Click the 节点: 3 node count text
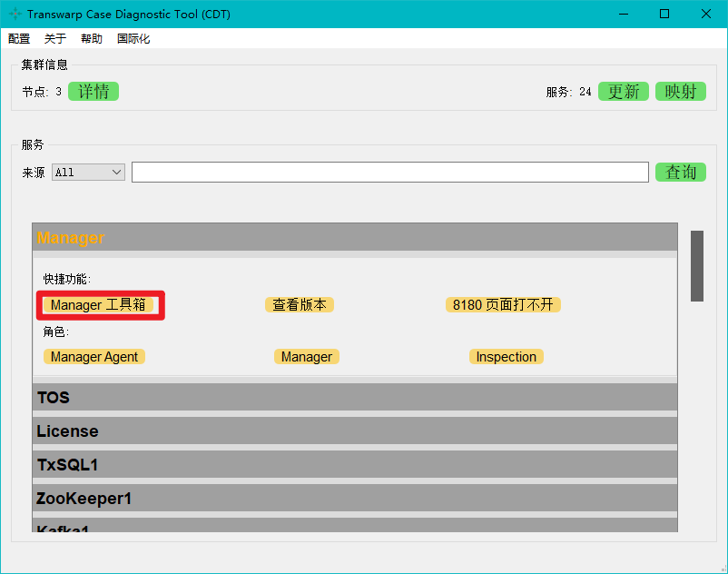Screen dimensions: 728x574 pos(42,92)
